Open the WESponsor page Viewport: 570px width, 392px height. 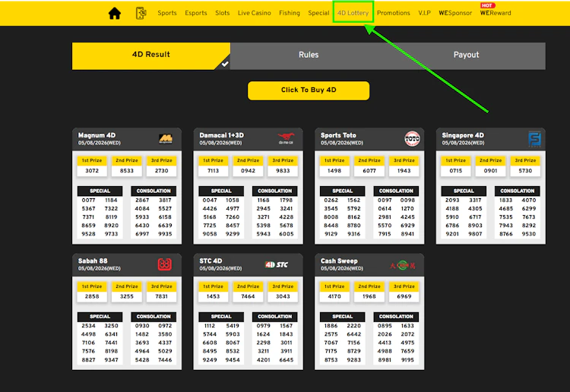coord(455,13)
